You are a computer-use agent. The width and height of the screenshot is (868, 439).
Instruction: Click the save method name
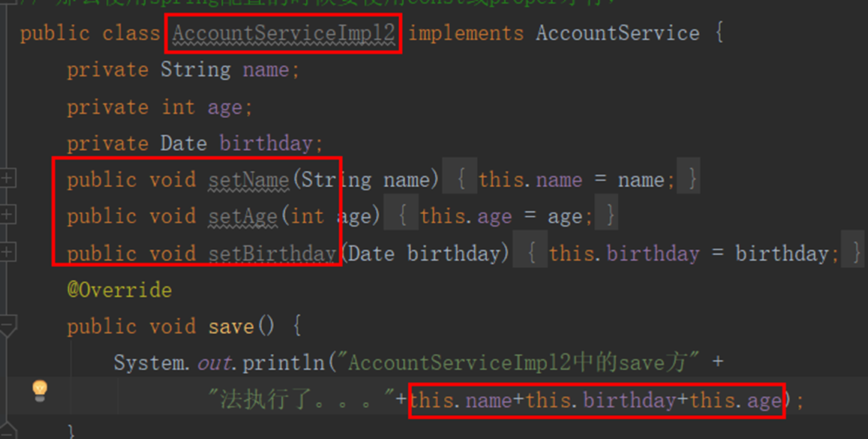231,327
